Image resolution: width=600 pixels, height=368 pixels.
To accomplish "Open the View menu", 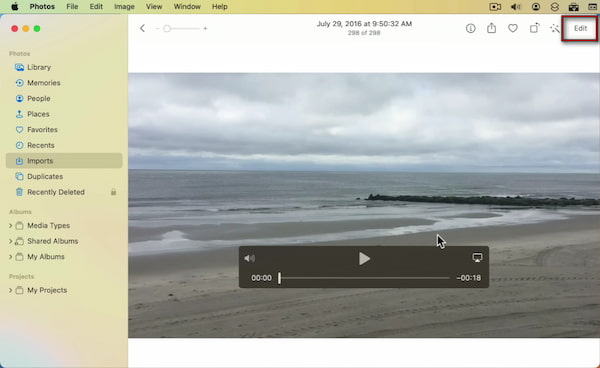I will tap(154, 7).
